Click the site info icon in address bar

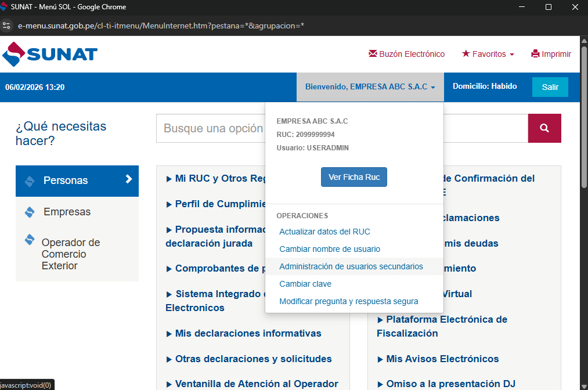pyautogui.click(x=6, y=26)
